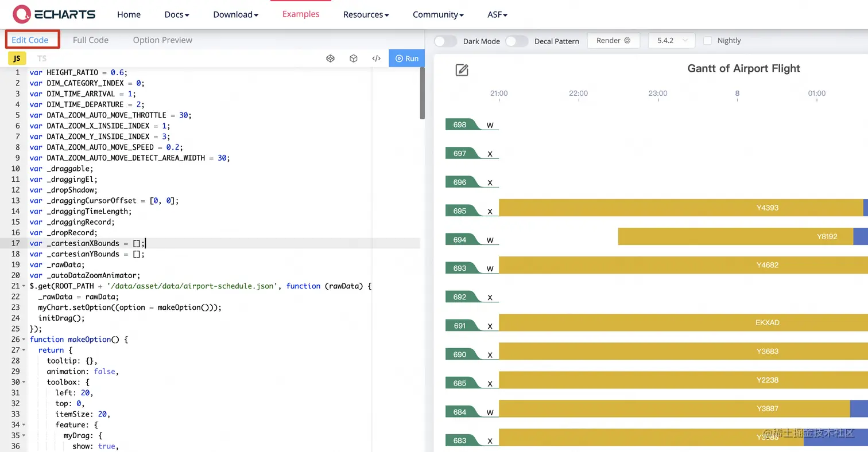Click the Gantt of Airport Flight title

[x=743, y=68]
